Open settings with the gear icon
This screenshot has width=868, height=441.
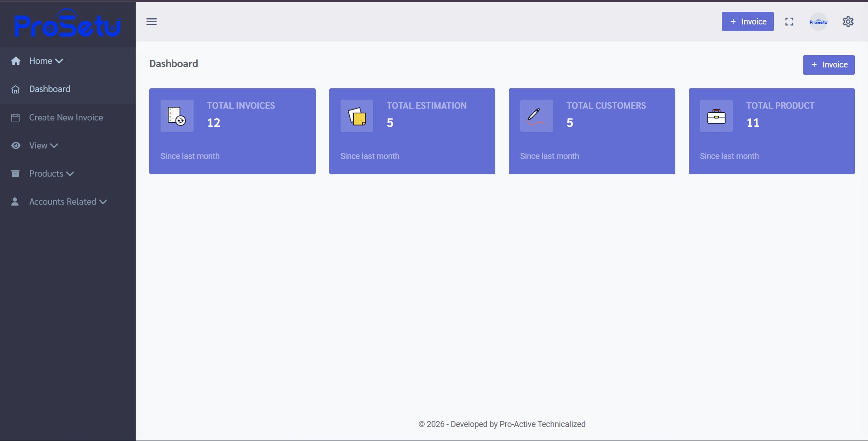848,22
